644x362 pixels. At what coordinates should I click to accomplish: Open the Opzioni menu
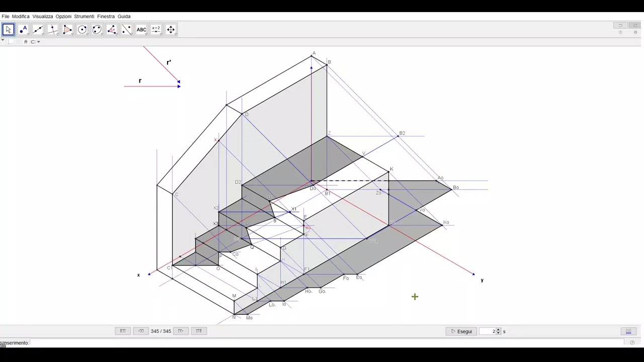[63, 17]
